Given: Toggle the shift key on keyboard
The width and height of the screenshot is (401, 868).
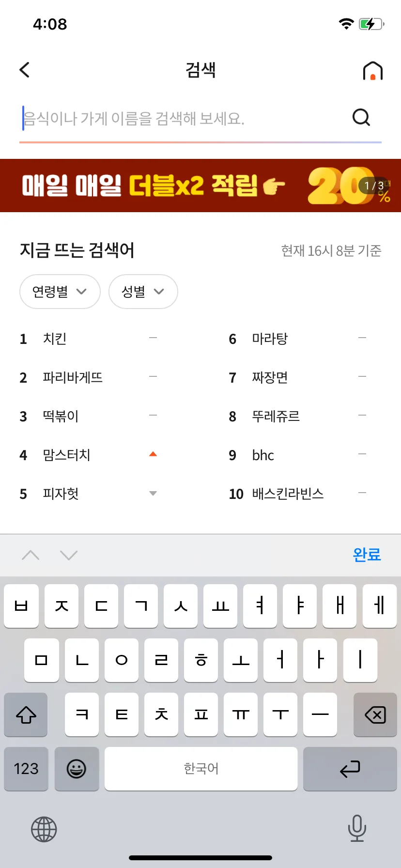Looking at the screenshot, I should coord(26,714).
